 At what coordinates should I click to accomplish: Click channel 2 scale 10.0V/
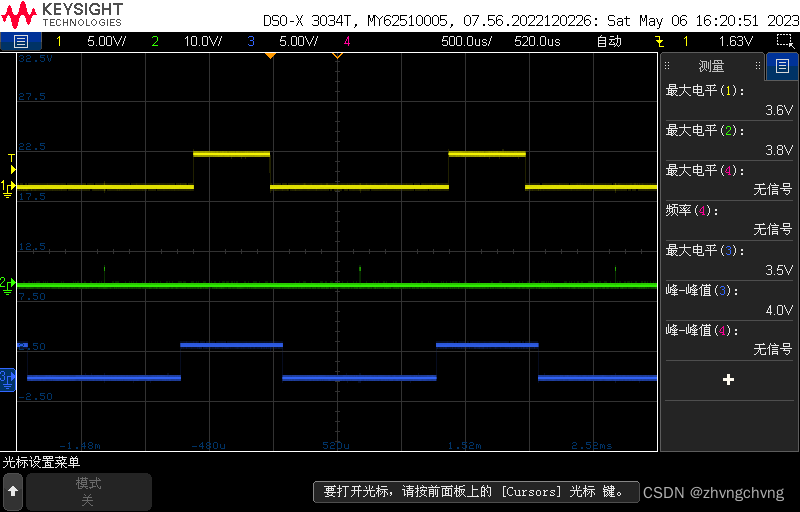tap(203, 41)
